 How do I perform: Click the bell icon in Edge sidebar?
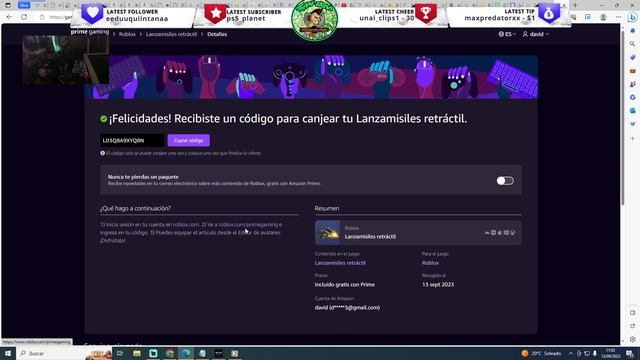tap(633, 31)
